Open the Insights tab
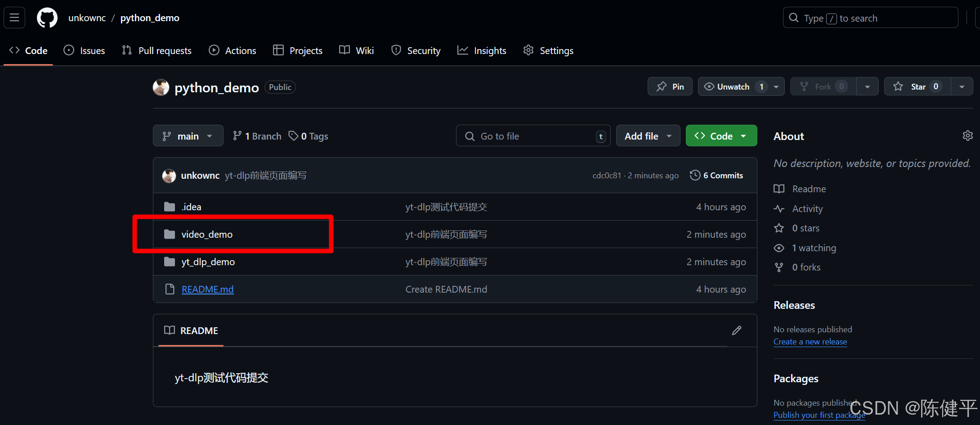The image size is (980, 425). tap(482, 50)
